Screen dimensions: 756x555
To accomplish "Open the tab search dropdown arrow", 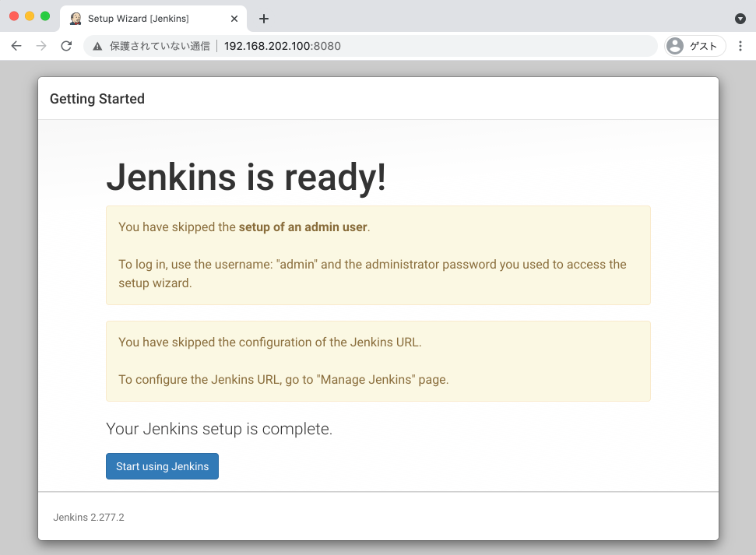I will [740, 19].
